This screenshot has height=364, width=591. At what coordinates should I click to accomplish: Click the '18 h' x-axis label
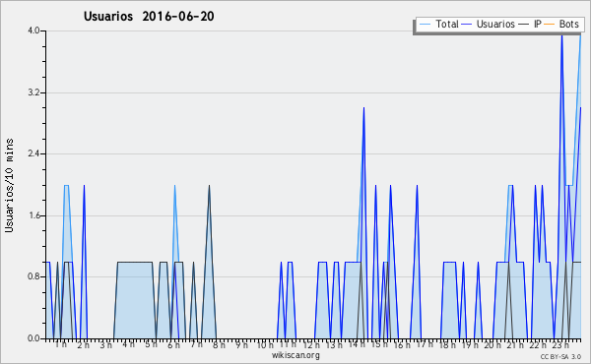pos(447,344)
